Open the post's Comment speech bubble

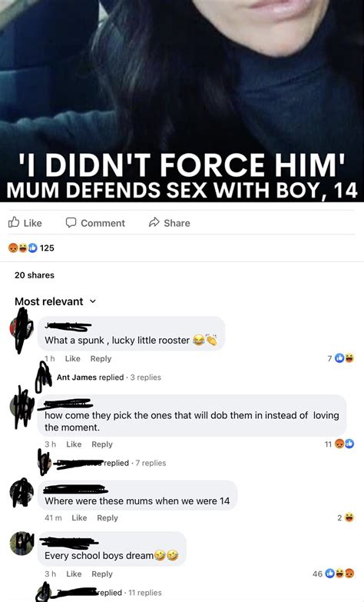[95, 223]
